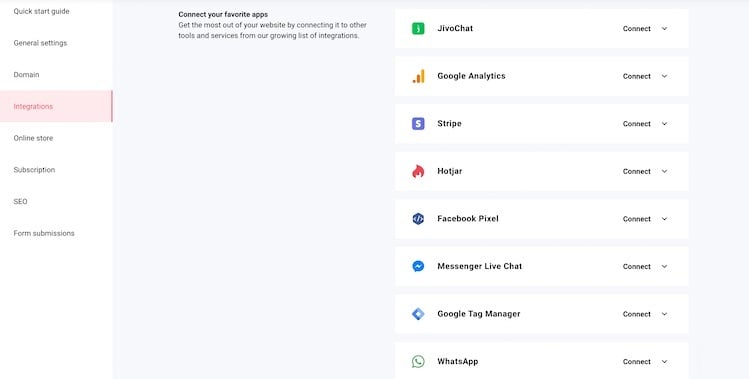
Task: Connect the Google Analytics integration
Action: click(x=636, y=76)
